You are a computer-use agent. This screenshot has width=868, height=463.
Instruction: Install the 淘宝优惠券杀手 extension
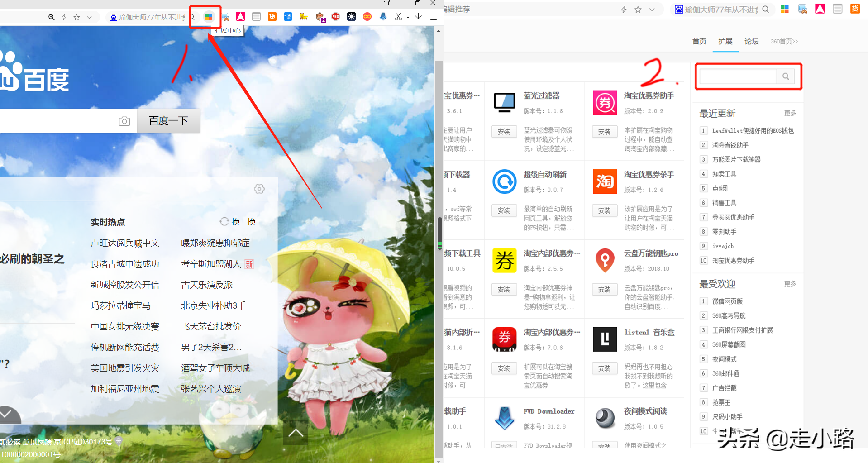pos(605,210)
